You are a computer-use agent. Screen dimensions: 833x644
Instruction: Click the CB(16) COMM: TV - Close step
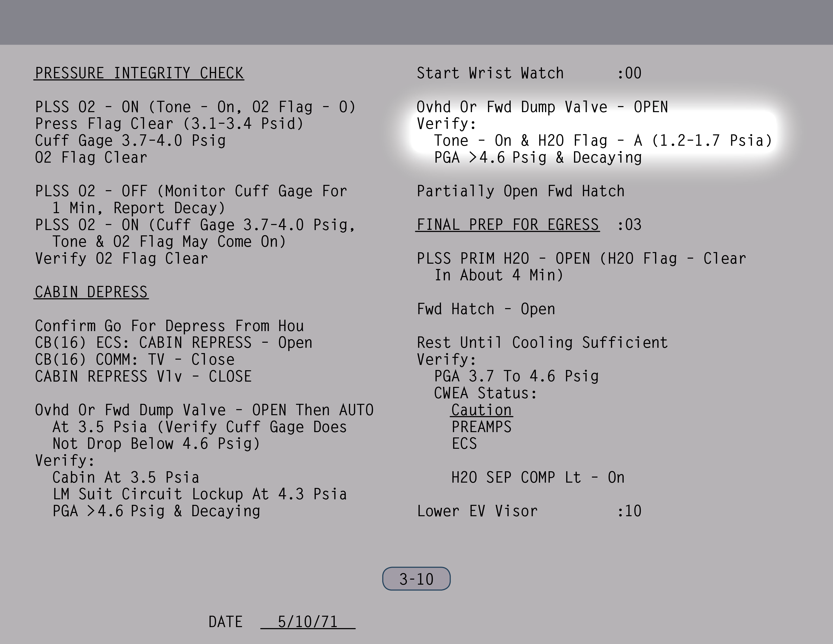[x=135, y=360]
